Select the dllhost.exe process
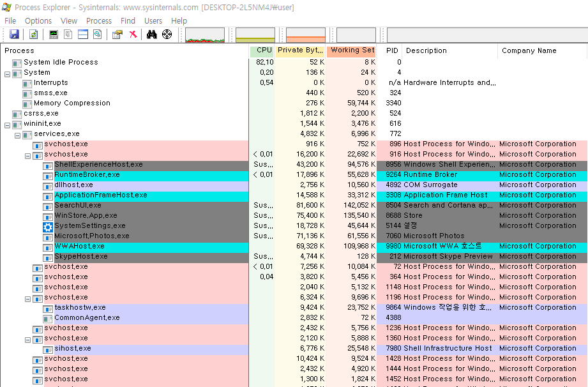 73,185
